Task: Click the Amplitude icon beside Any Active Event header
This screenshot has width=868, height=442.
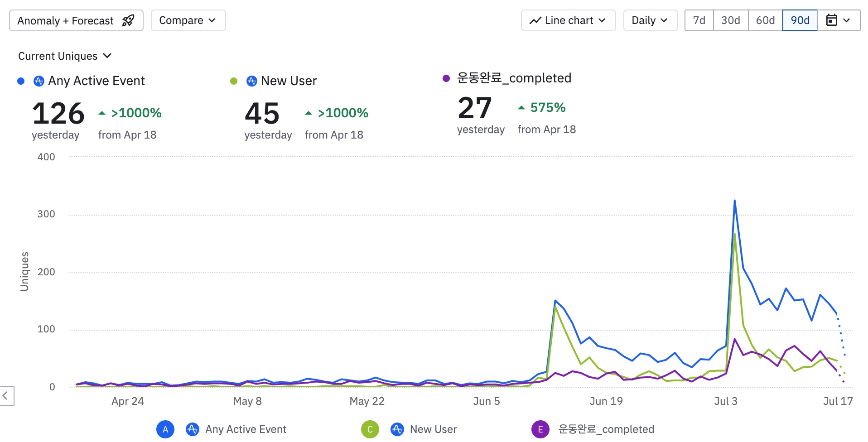Action: (x=39, y=81)
